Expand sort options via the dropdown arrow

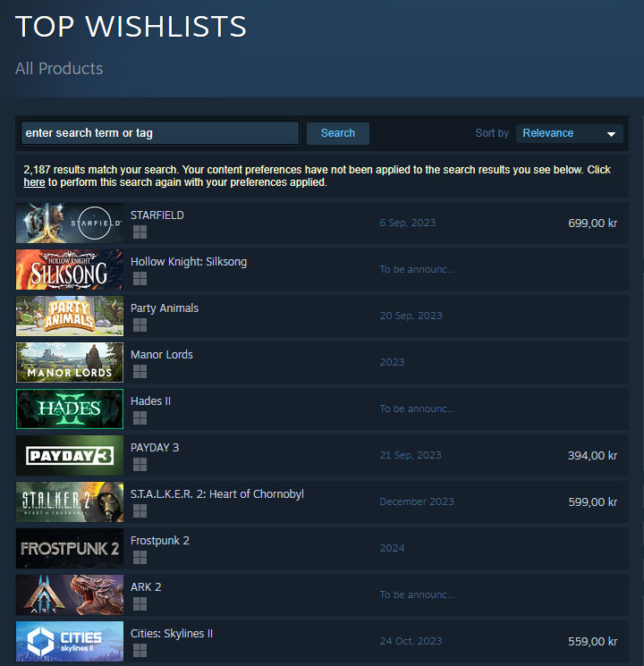611,134
